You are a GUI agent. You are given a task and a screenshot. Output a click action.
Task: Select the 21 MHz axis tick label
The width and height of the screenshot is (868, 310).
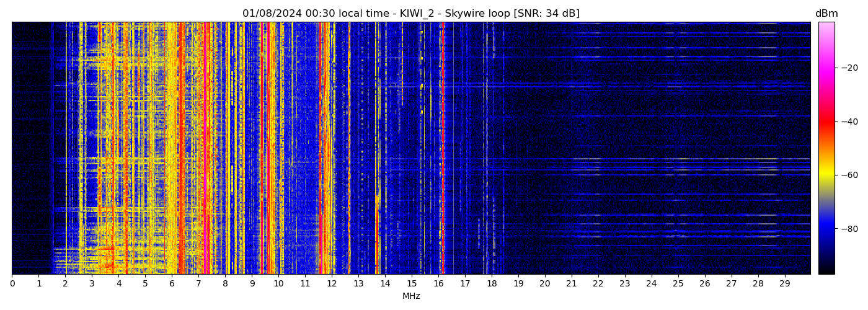(572, 284)
